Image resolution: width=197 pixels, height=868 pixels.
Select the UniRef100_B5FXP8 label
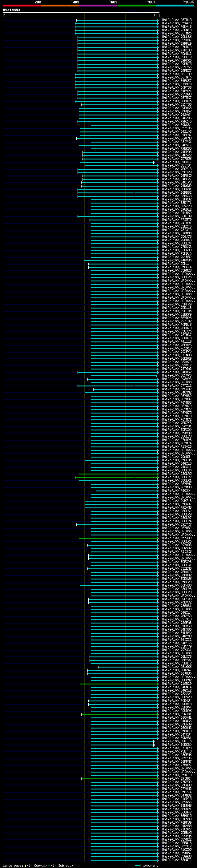tap(176, 562)
